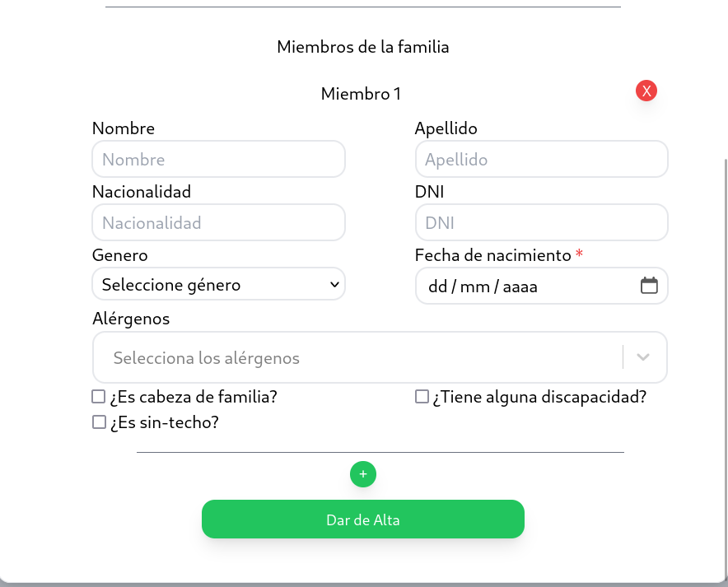Viewport: 728px width, 587px height.
Task: Click into the Apellido text field
Action: pyautogui.click(x=541, y=160)
